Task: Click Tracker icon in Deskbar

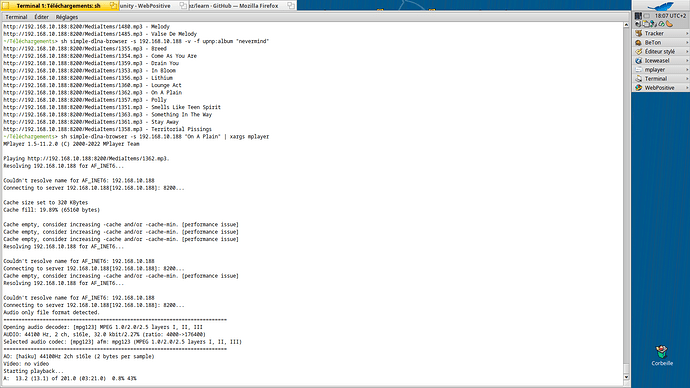Action: [x=639, y=33]
